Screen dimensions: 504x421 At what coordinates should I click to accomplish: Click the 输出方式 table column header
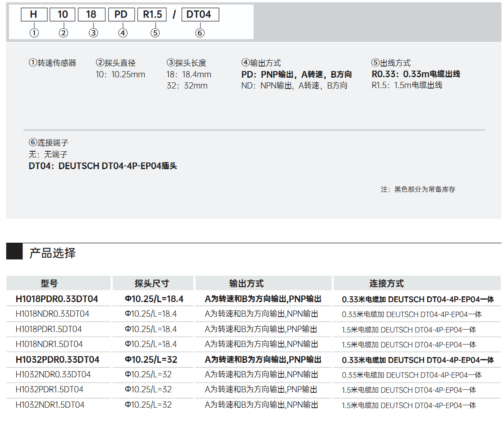click(x=246, y=283)
